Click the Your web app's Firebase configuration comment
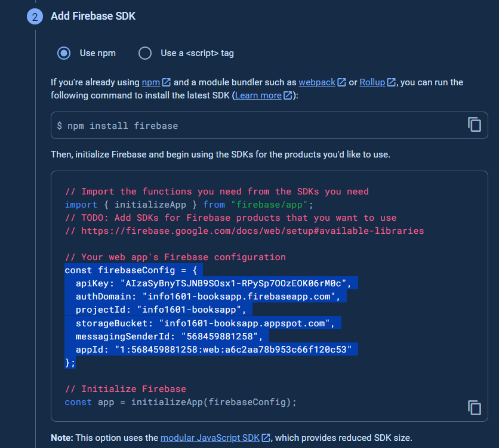 [x=175, y=257]
